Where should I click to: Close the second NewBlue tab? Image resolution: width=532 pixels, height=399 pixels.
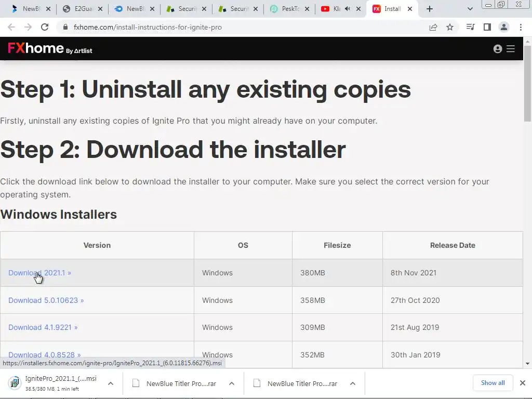coord(152,9)
